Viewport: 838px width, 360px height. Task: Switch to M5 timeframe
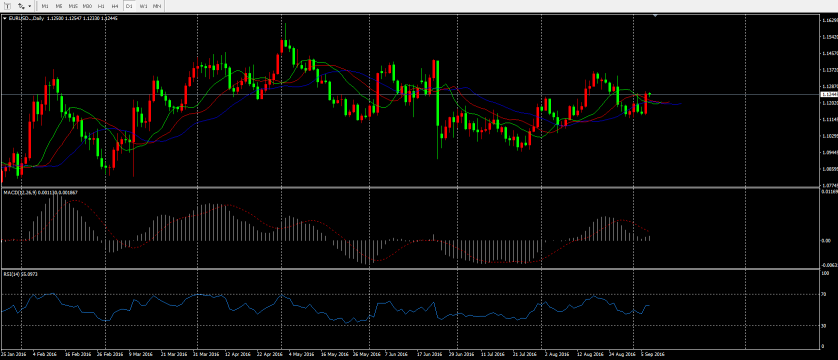59,6
